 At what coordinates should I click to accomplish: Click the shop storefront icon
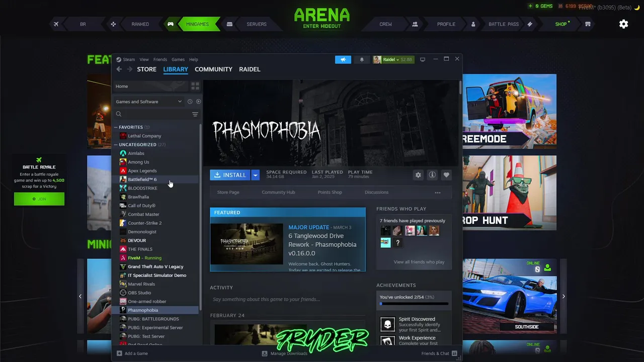point(588,24)
